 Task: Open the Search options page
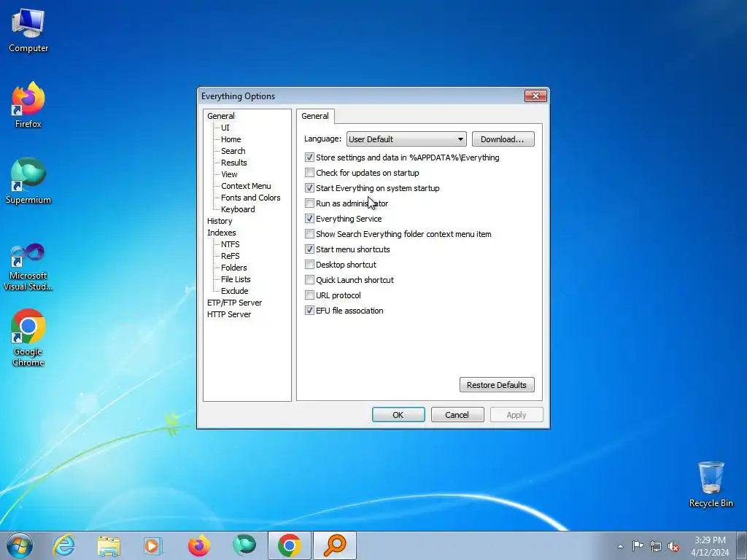(233, 151)
